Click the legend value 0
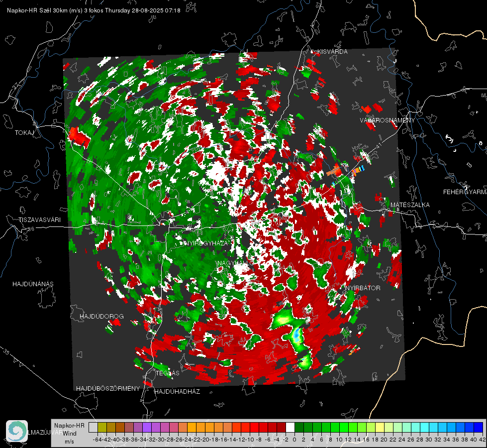This screenshot has width=487, height=448. click(x=294, y=440)
